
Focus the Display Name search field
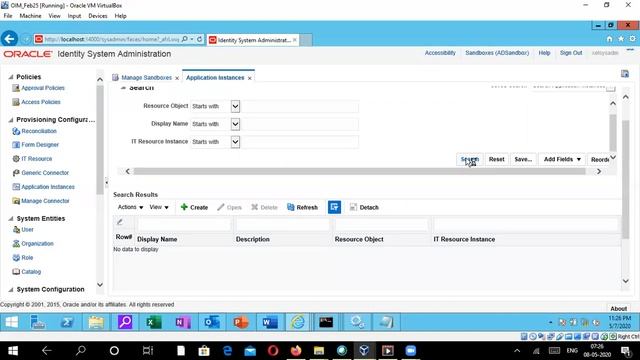click(x=300, y=124)
